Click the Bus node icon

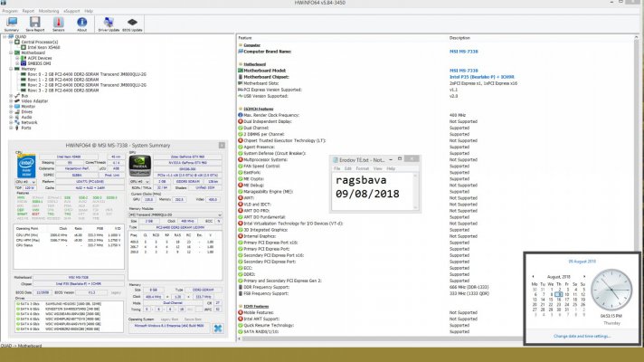17,96
